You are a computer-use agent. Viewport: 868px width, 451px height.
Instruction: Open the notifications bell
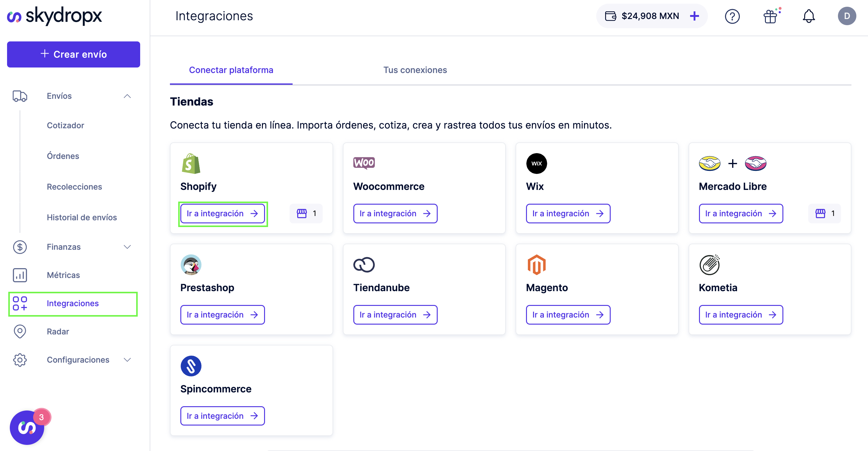(808, 16)
